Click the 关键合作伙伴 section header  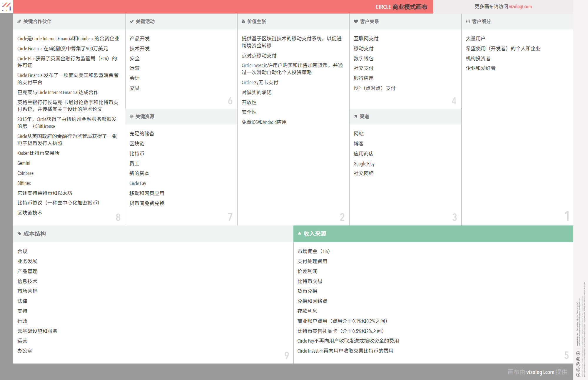pyautogui.click(x=37, y=21)
